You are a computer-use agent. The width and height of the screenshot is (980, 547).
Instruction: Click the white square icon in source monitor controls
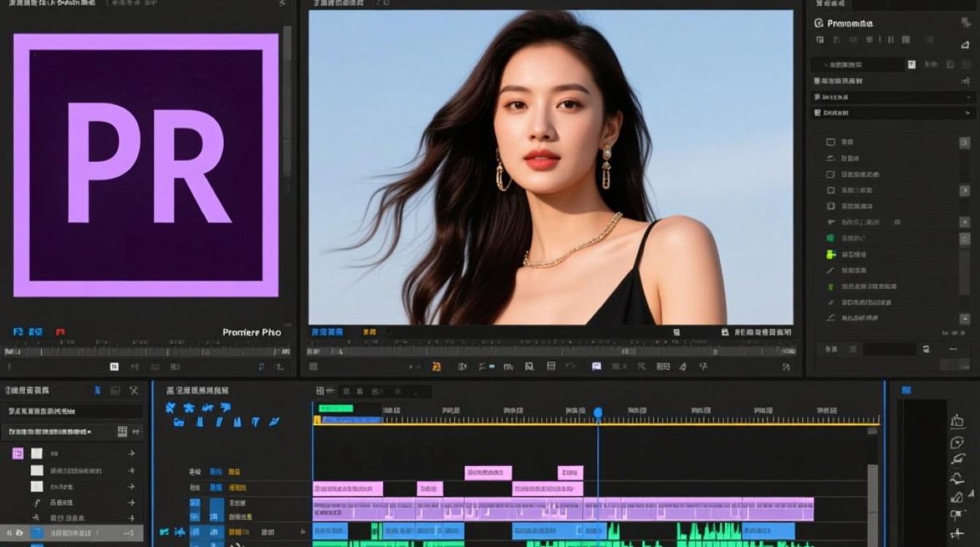(x=114, y=367)
